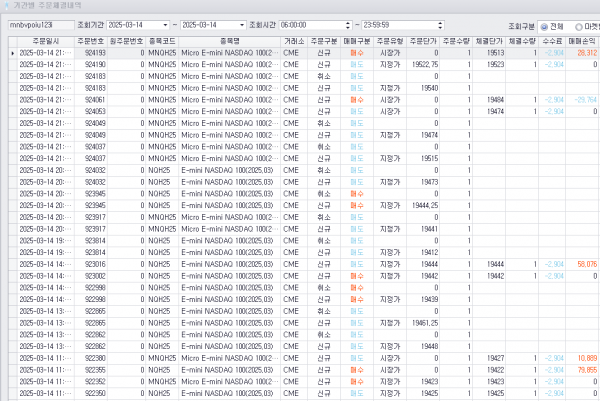Select order number 924061 cell

point(91,100)
